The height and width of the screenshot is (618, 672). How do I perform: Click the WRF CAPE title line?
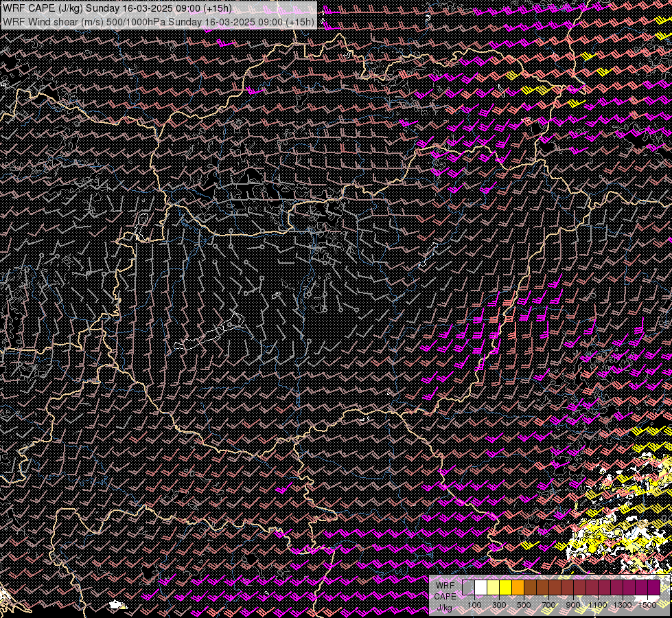pos(117,8)
